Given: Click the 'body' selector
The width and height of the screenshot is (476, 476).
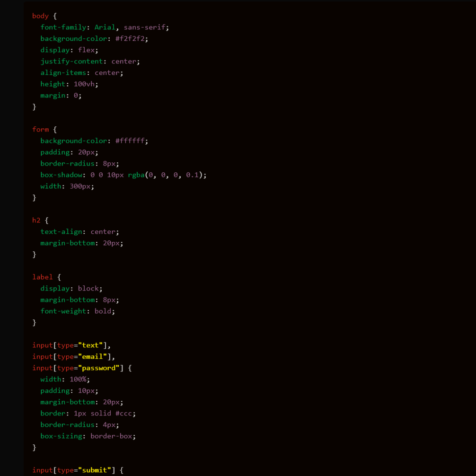Looking at the screenshot, I should click(x=40, y=16).
